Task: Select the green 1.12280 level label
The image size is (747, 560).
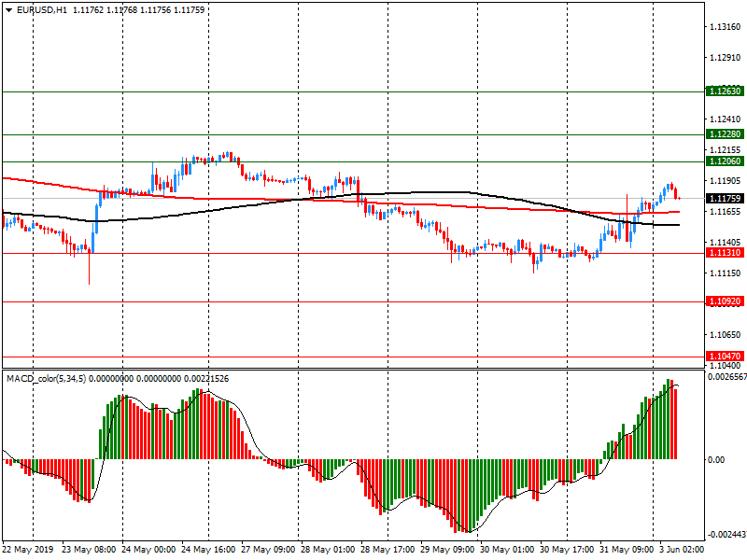Action: point(724,134)
